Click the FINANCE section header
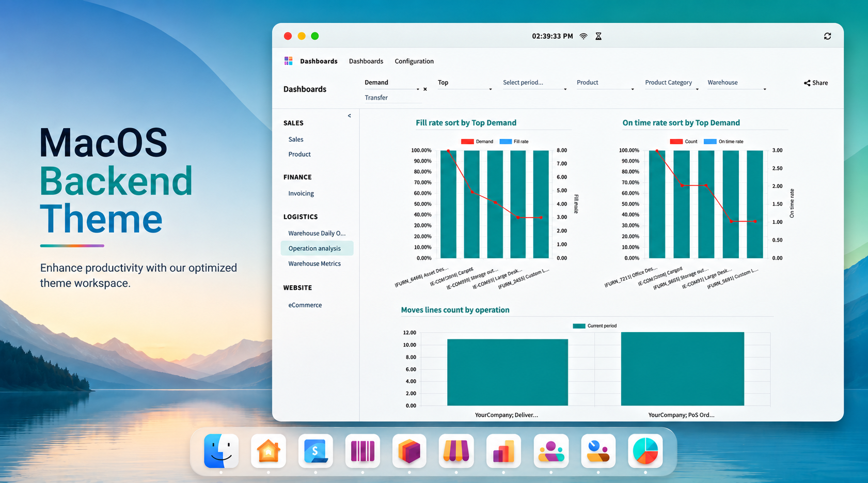Image resolution: width=868 pixels, height=483 pixels. [297, 177]
